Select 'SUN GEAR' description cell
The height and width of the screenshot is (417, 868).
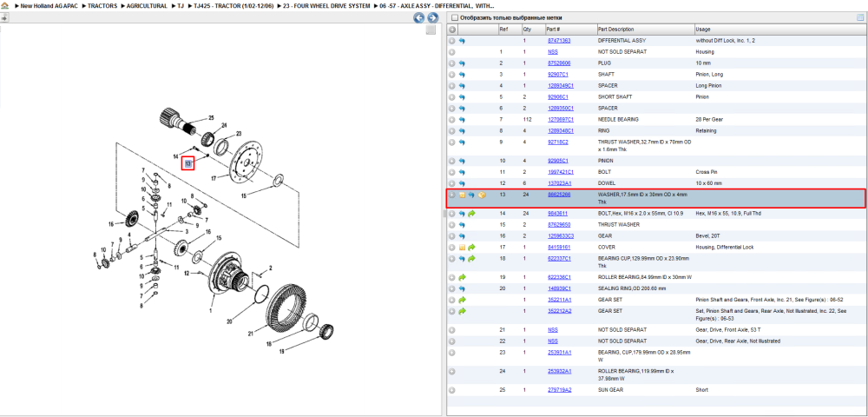click(x=610, y=390)
